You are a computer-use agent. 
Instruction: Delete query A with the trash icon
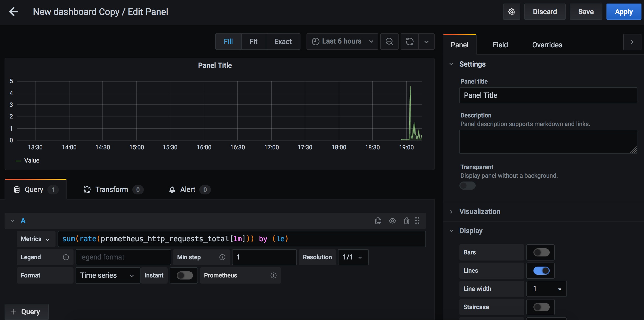coord(406,221)
